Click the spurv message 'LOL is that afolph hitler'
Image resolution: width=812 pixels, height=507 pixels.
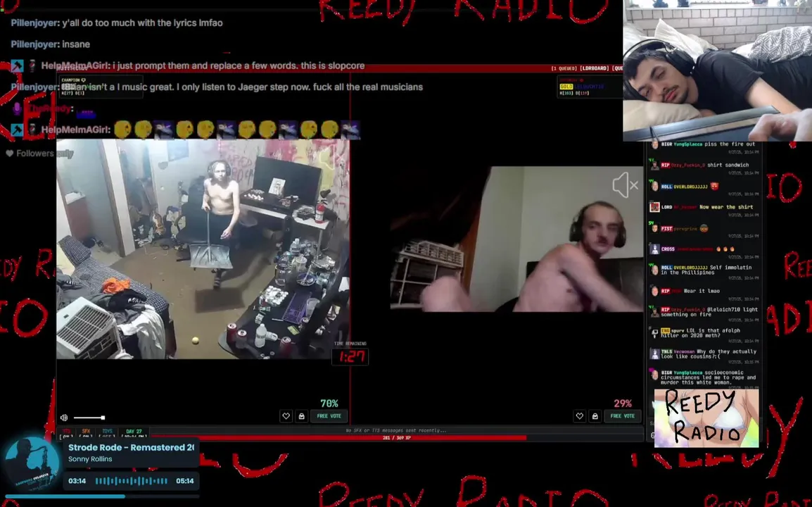click(700, 333)
